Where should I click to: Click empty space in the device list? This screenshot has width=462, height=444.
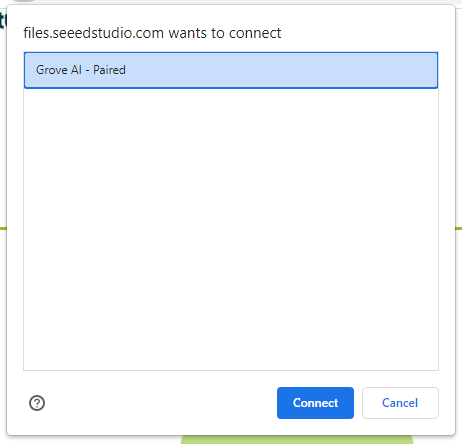pyautogui.click(x=231, y=229)
